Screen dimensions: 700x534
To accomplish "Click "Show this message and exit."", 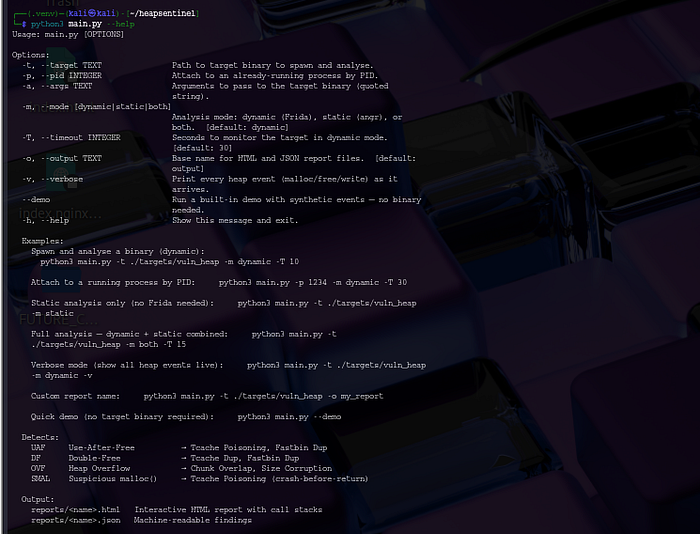I will [x=235, y=220].
